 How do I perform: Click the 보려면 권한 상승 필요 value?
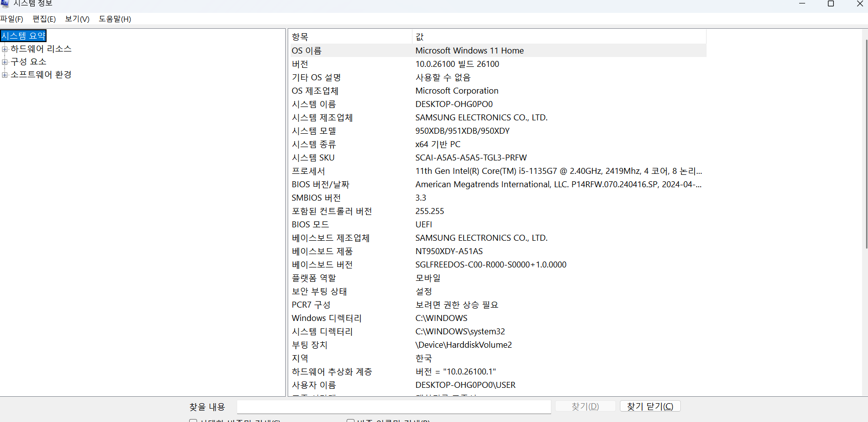coord(457,305)
